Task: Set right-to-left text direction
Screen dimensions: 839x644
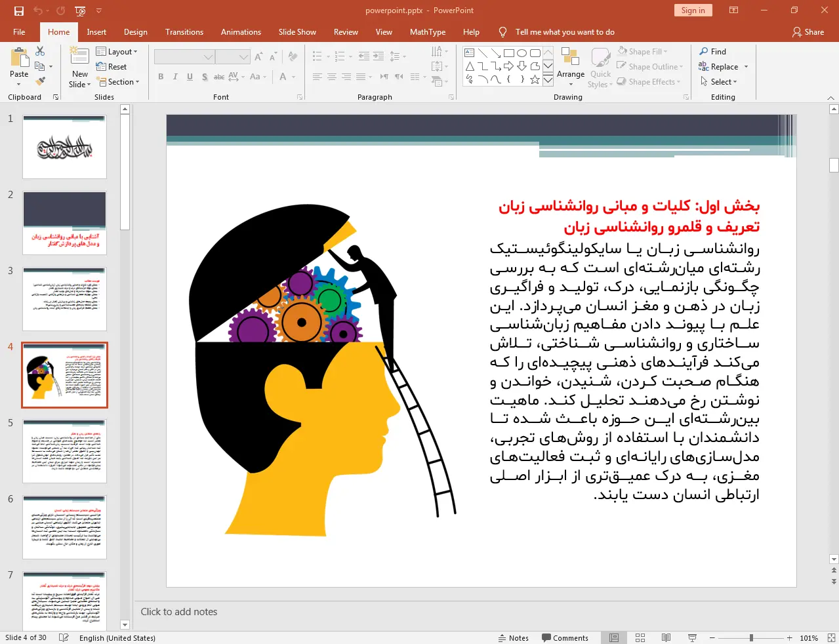Action: click(399, 77)
